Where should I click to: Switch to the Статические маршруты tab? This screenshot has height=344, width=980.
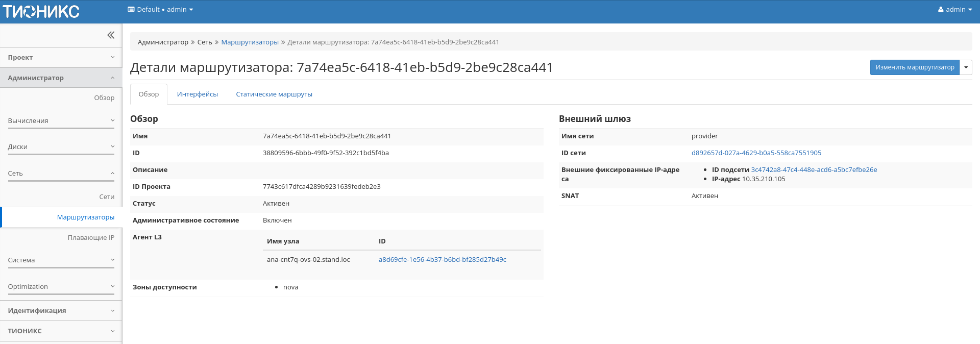274,94
